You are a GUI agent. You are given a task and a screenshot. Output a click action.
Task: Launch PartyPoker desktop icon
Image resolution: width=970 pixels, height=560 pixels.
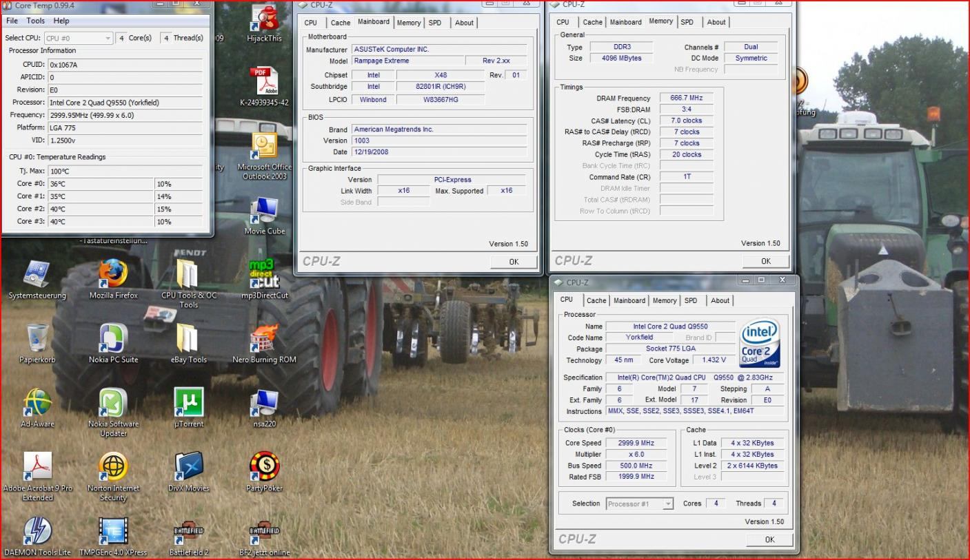[x=264, y=473]
